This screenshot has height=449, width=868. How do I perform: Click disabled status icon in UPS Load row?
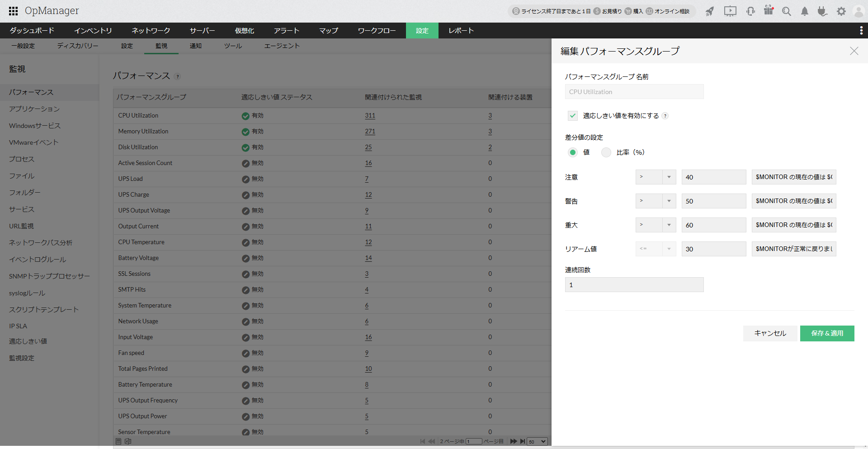coord(245,180)
